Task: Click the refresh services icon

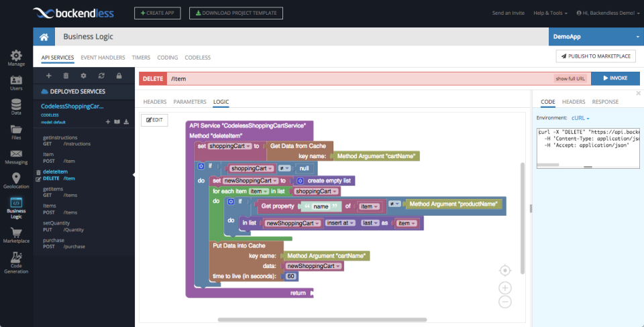Action: point(101,76)
